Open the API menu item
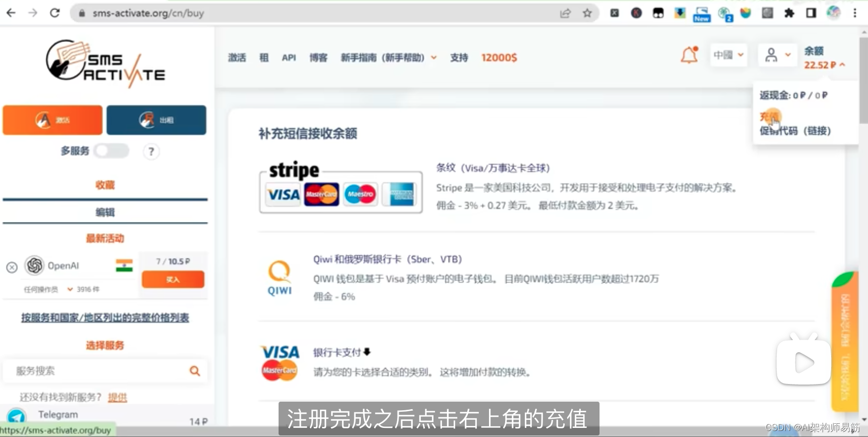 tap(289, 58)
